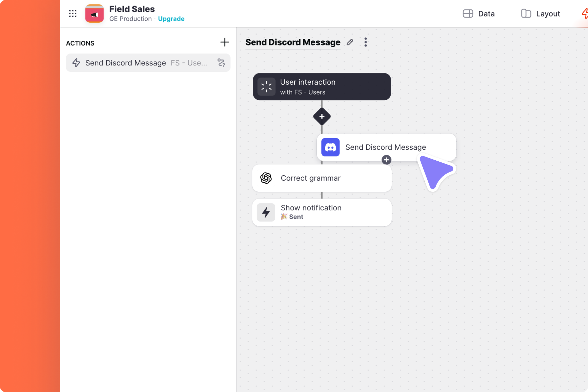Click the lightning bolt on Show notification

tap(266, 212)
